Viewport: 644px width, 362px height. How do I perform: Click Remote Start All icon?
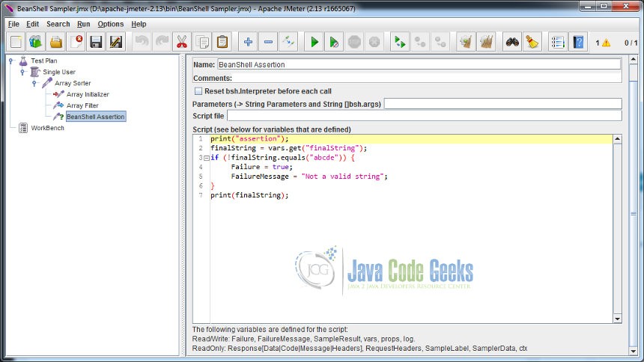400,42
